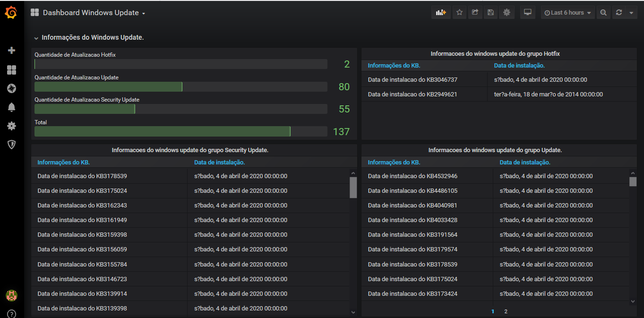Sort Hotfix table by Data de instalação.
Screen dimensions: 644x318
click(519, 66)
